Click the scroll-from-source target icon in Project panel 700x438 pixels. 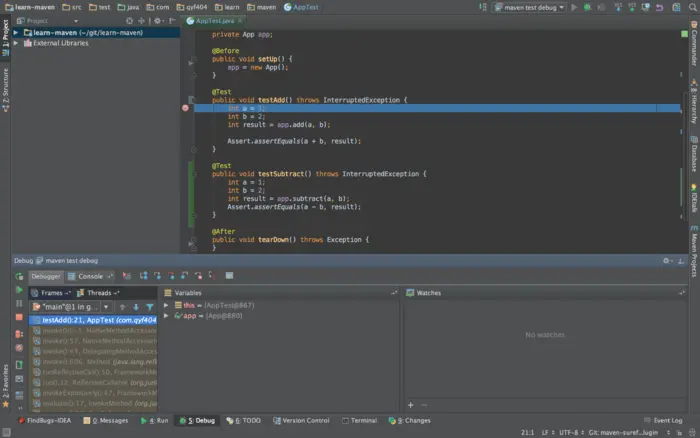coord(129,21)
